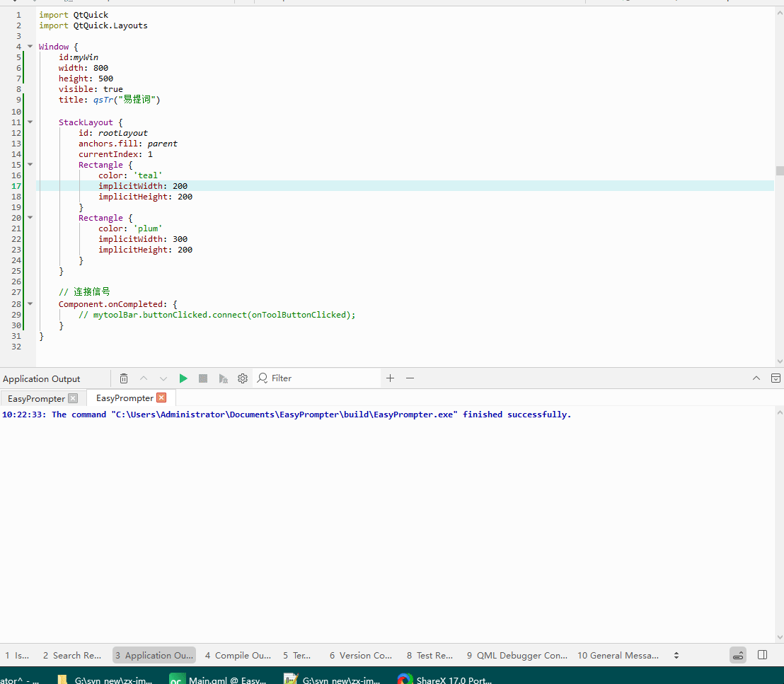Click the color: 'teal' value
This screenshot has height=684, width=784.
point(148,175)
